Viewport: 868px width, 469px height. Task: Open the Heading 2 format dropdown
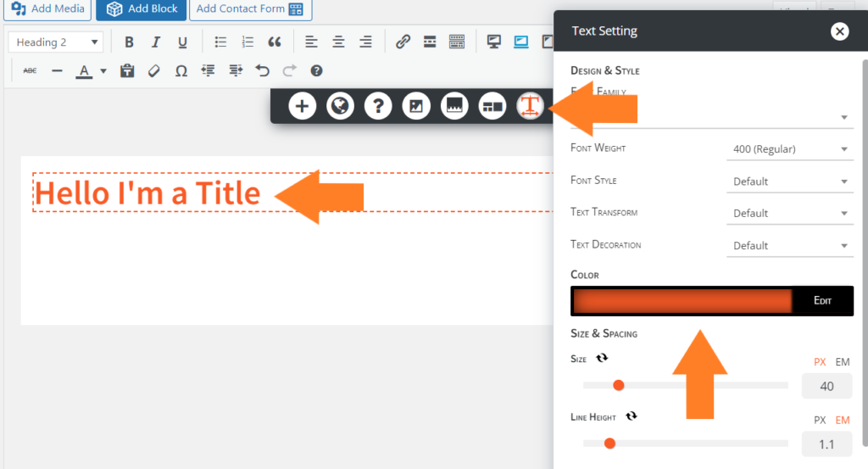58,42
